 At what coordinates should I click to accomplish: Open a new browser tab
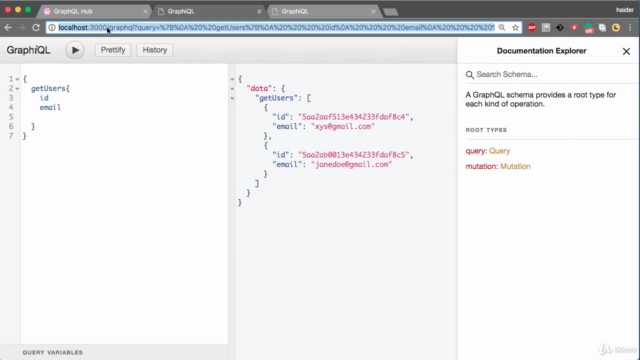(x=391, y=12)
